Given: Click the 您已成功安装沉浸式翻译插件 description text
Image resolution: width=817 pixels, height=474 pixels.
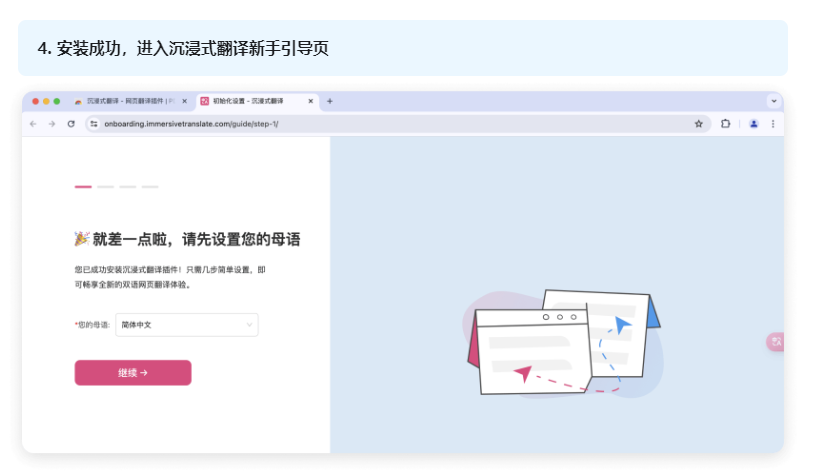Looking at the screenshot, I should 170,277.
